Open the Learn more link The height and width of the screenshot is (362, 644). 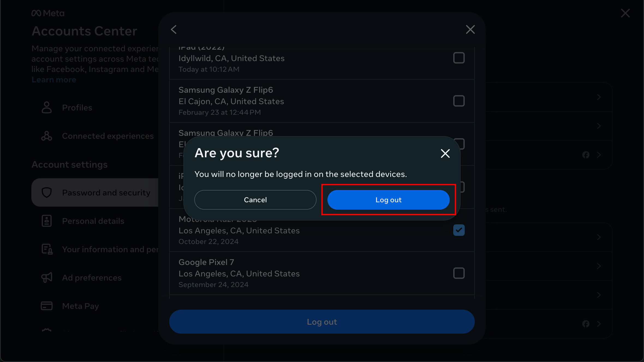(x=54, y=80)
